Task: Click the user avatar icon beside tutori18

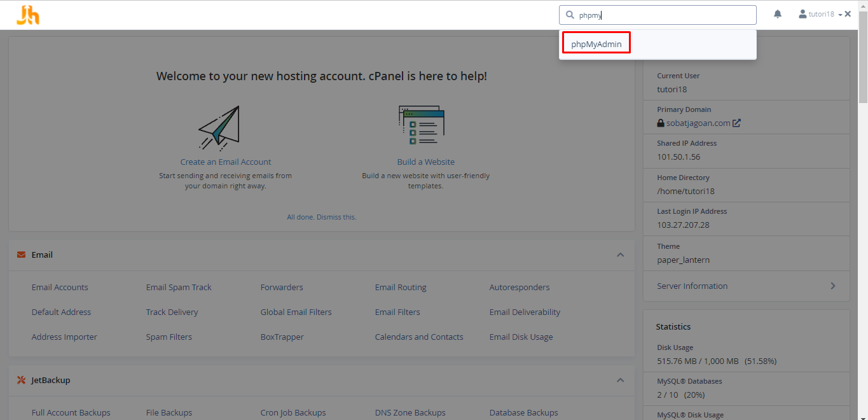Action: 803,14
